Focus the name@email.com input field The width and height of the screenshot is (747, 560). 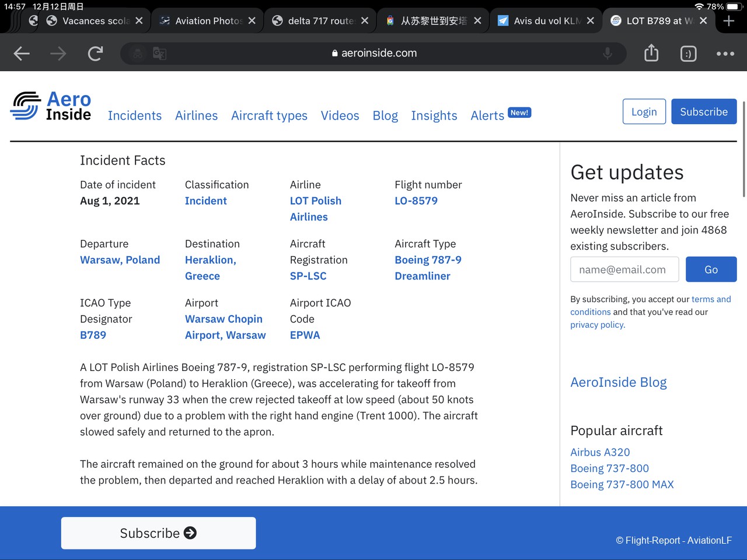624,269
